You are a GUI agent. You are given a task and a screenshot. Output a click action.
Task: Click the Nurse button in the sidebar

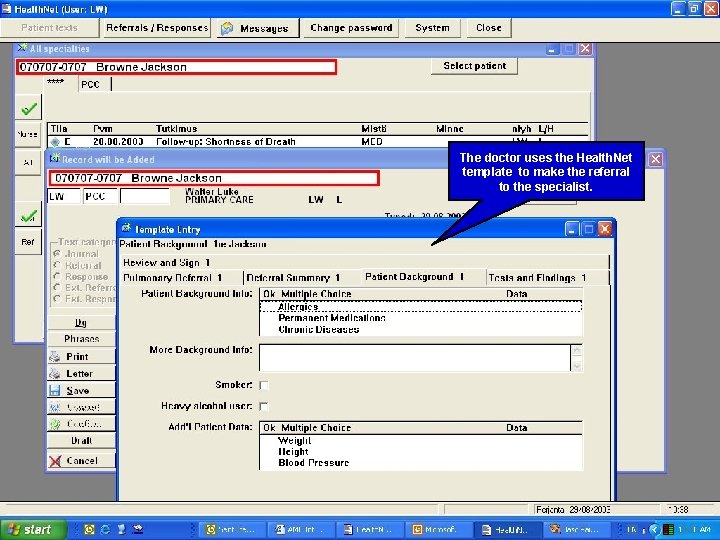click(x=28, y=135)
